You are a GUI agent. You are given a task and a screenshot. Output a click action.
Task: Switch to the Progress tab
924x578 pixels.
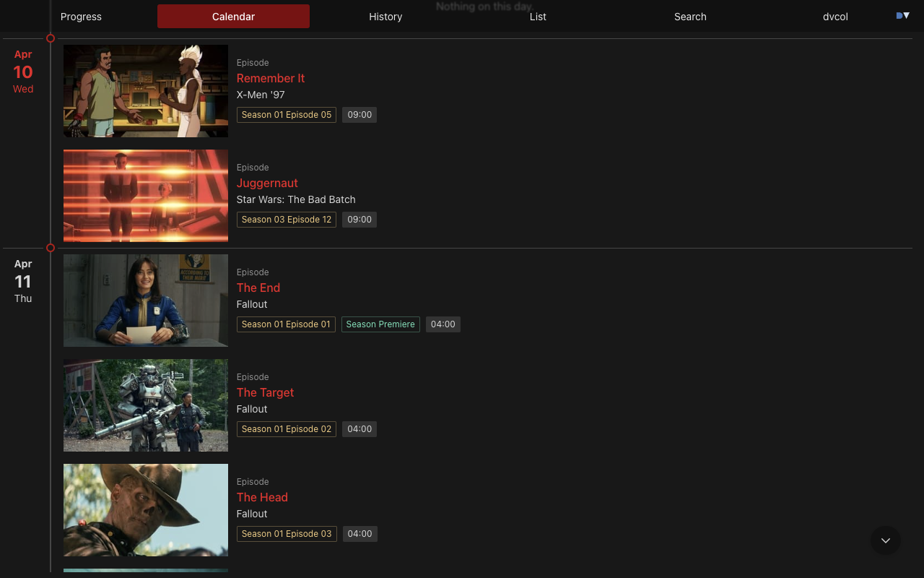click(81, 16)
